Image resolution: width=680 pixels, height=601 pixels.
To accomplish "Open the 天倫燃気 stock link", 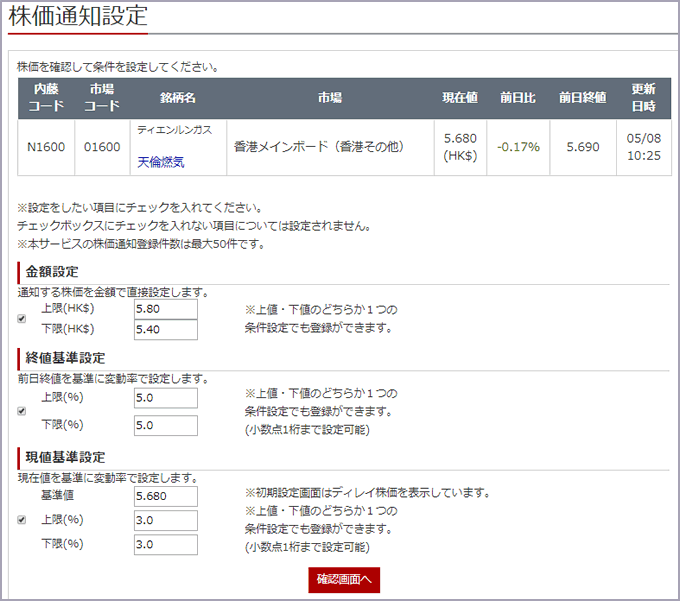I will pos(160,162).
